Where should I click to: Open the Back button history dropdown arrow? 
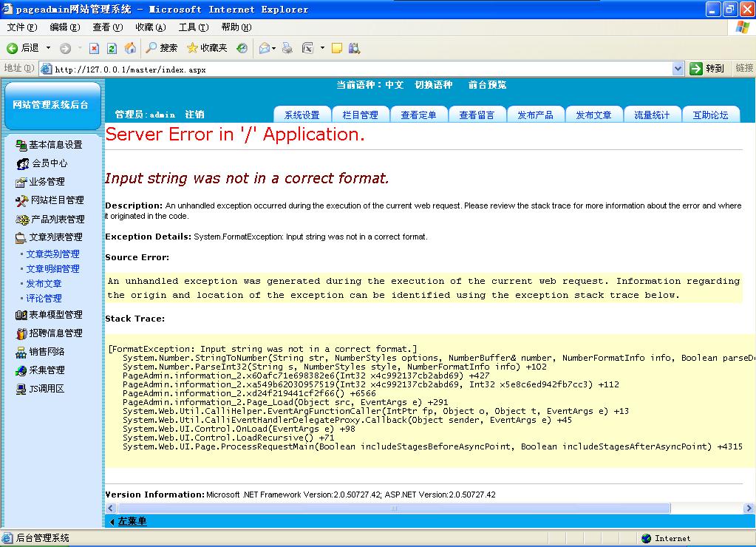point(49,48)
